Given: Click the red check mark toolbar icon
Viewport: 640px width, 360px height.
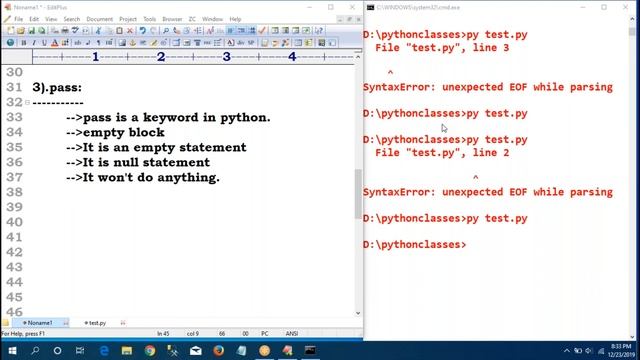Looking at the screenshot, I should pos(262,31).
